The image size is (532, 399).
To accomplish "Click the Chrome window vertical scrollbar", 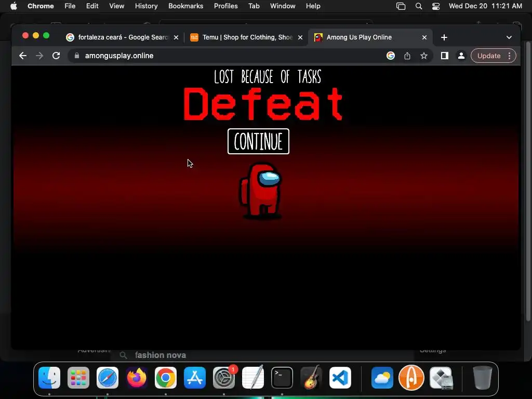I will pos(528,181).
